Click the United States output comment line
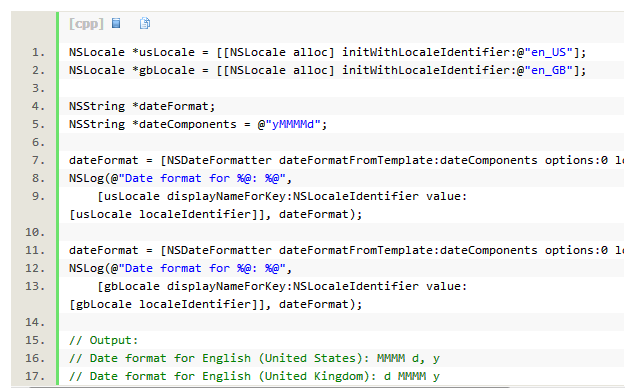 pyautogui.click(x=254, y=358)
